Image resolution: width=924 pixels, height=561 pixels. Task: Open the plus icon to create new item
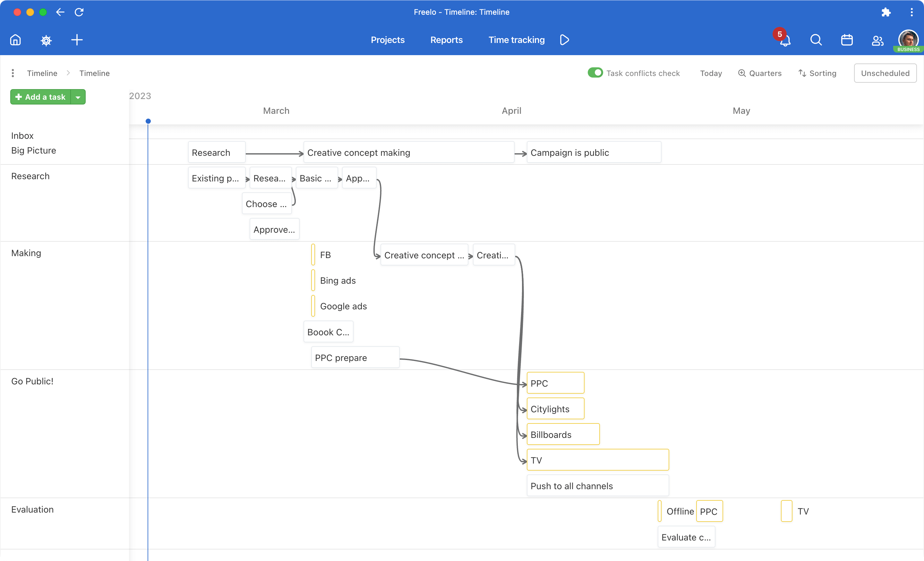pyautogui.click(x=76, y=40)
